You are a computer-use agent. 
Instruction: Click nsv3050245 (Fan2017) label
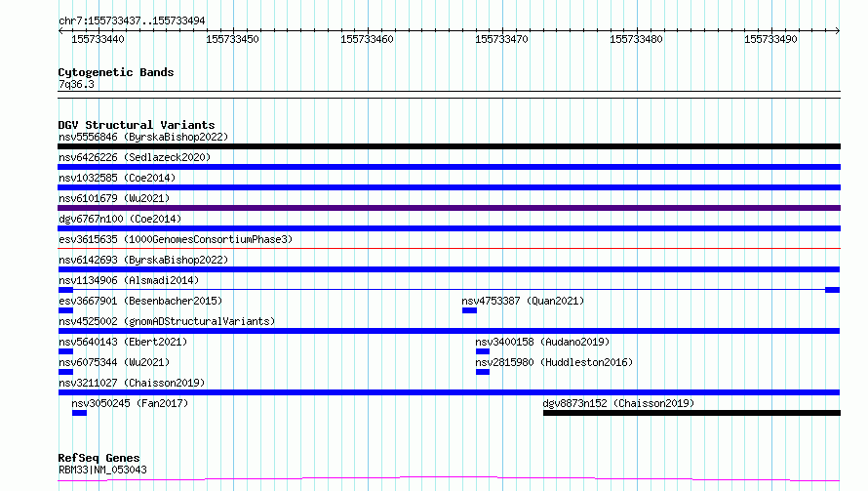[x=130, y=403]
